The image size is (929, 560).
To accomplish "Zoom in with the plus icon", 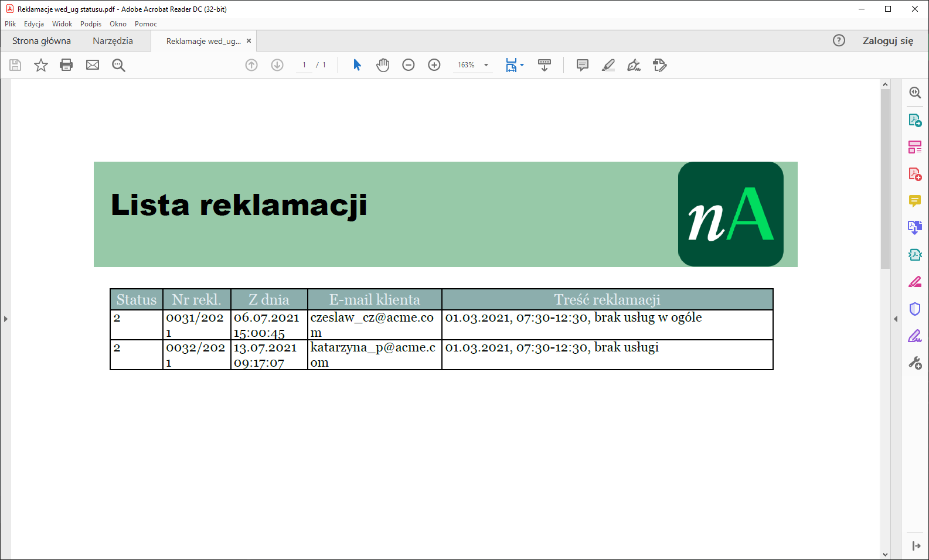I will [x=434, y=65].
